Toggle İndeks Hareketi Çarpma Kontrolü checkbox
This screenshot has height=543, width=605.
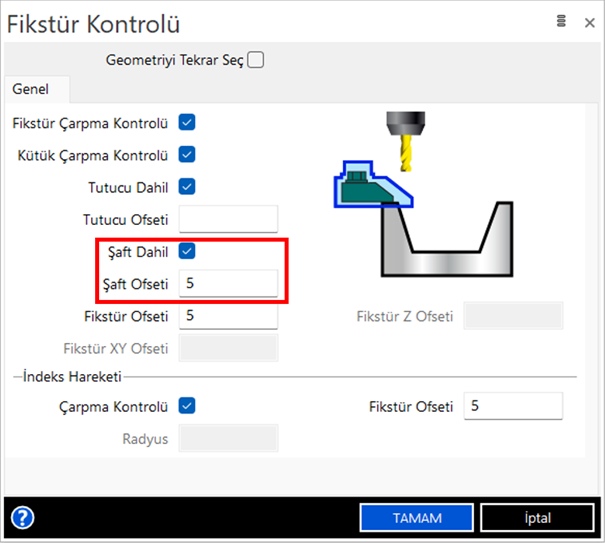[187, 406]
